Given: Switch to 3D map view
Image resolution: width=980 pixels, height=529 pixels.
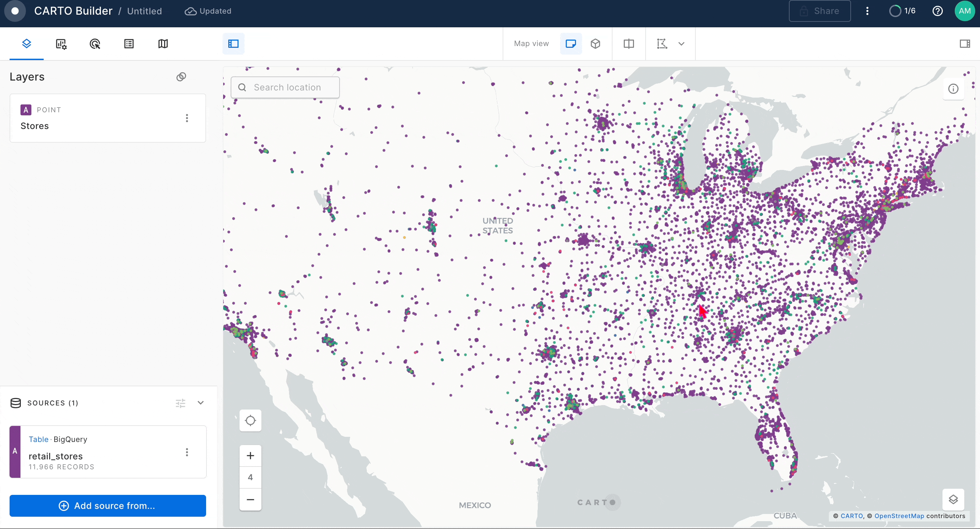Looking at the screenshot, I should 595,44.
